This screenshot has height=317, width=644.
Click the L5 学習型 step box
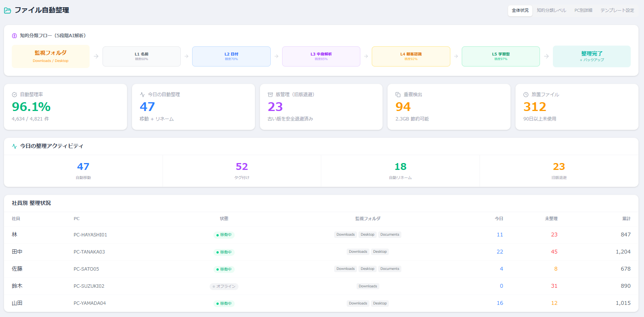(500, 56)
